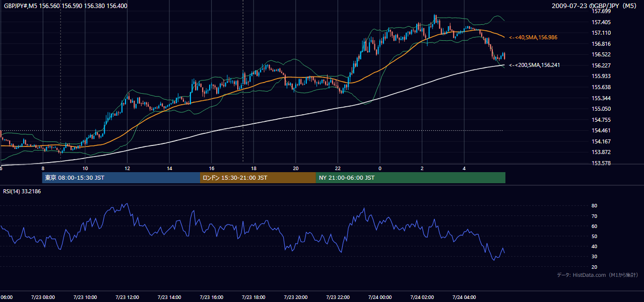Select the 東京 08:00-15:30 JST session bar
The image size is (644, 302).
click(121, 178)
